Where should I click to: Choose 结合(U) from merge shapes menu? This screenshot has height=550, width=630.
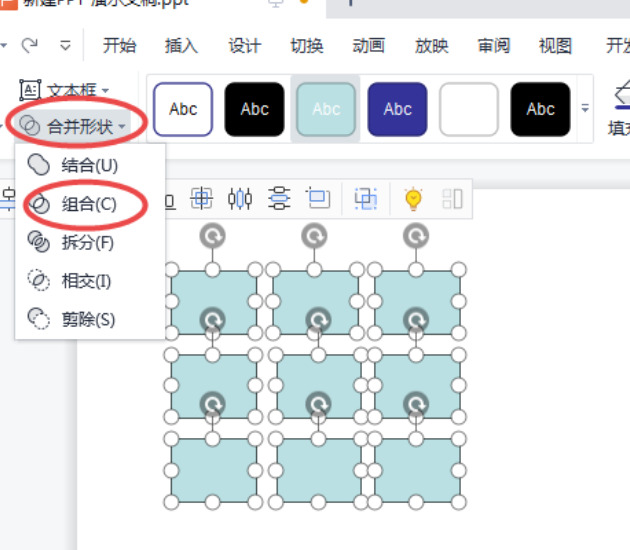tap(90, 165)
